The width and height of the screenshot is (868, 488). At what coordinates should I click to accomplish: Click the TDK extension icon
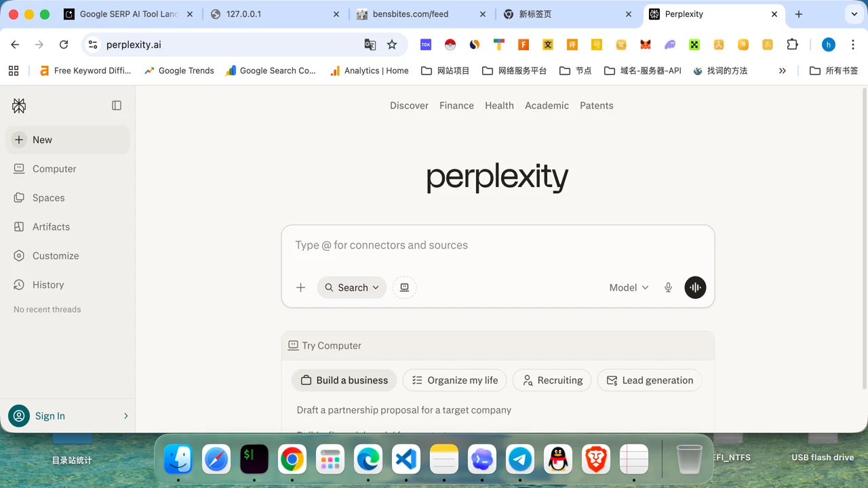[x=426, y=45]
